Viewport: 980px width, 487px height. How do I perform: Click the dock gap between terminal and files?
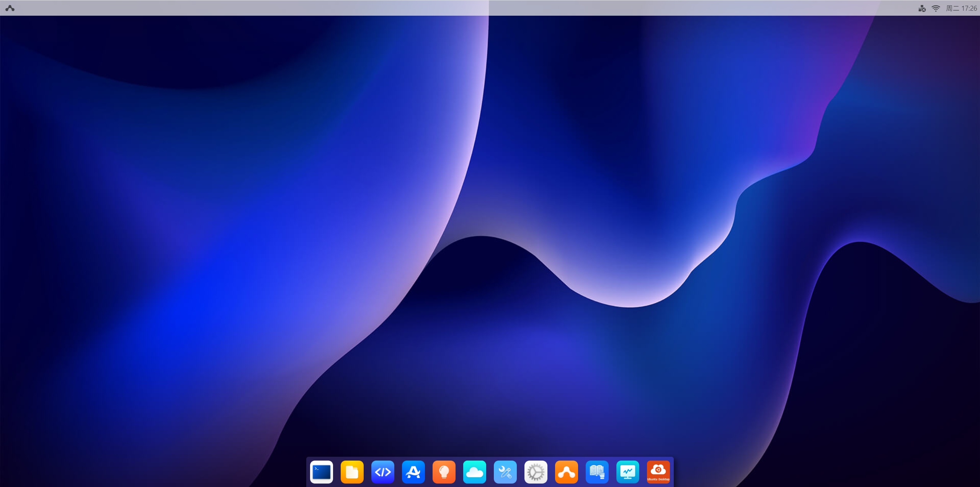[336, 472]
